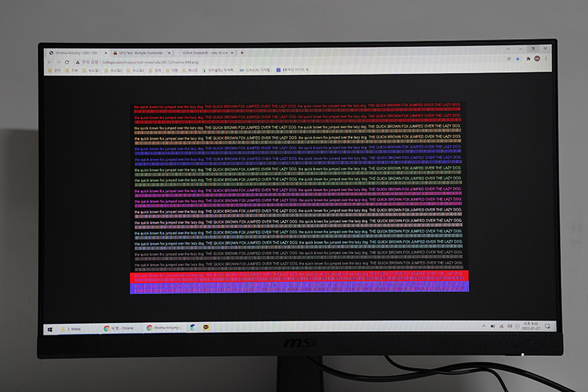Switch to the Online Stopwatch tab
588x392 pixels.
(x=204, y=53)
